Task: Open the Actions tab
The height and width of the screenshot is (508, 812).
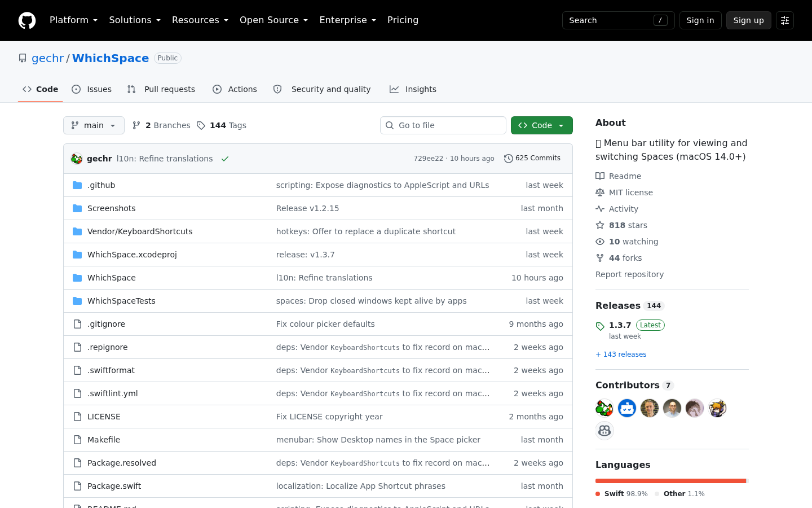Action: point(235,89)
